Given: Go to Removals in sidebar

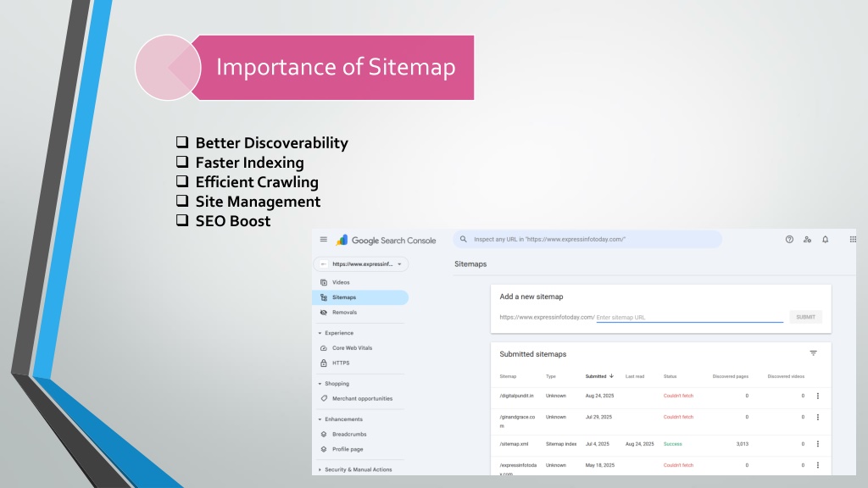Looking at the screenshot, I should [344, 313].
